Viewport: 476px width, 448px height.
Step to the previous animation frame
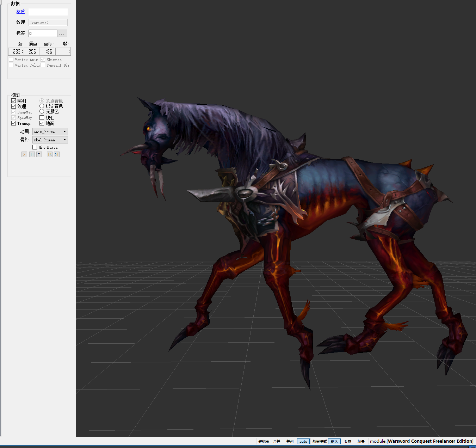click(x=50, y=154)
